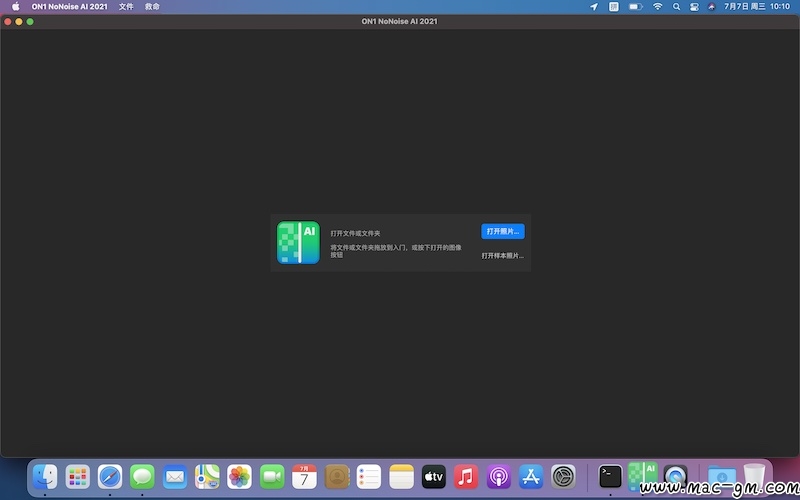Open Spotlight search
The width and height of the screenshot is (800, 500).
click(x=677, y=7)
